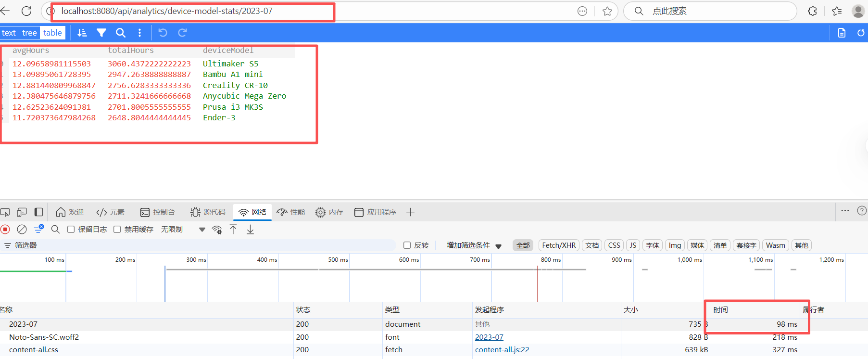Screen dimensions: 868x359
Task: Open the 内存 DevTools tab
Action: tap(329, 212)
